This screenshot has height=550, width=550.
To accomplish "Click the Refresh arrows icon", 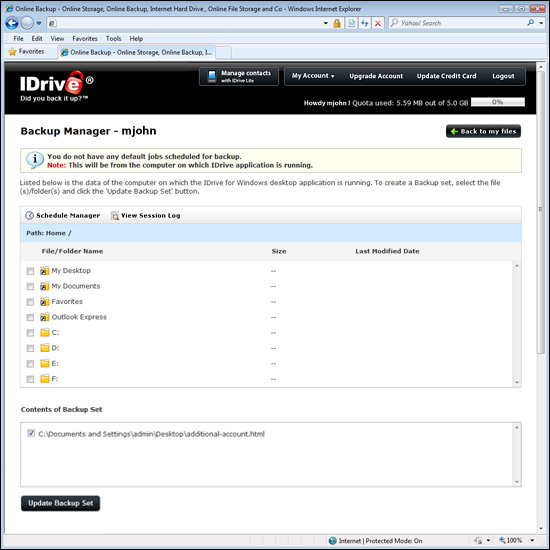I will 365,24.
